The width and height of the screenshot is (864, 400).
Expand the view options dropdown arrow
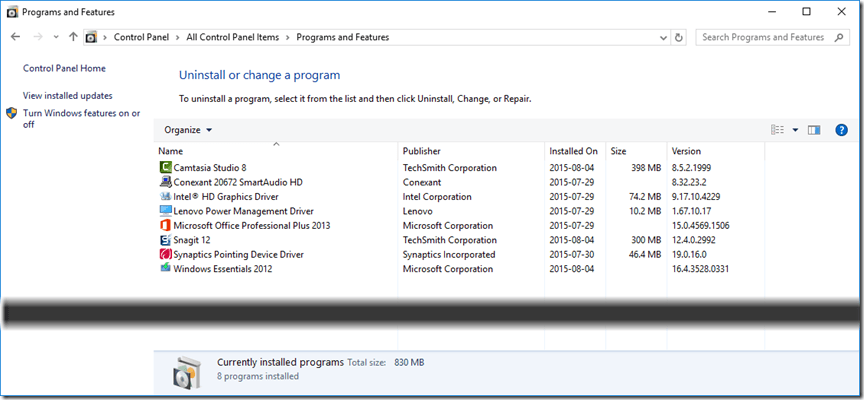click(x=796, y=130)
